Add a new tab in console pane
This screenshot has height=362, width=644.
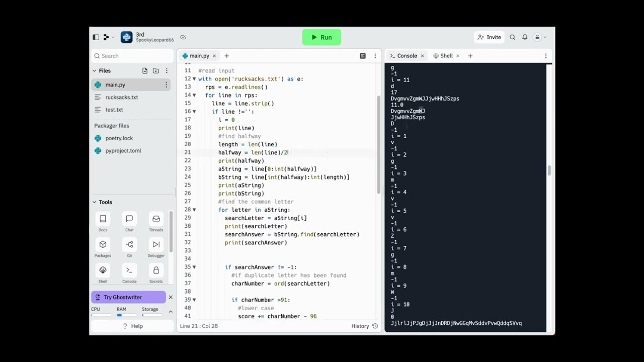pyautogui.click(x=470, y=56)
